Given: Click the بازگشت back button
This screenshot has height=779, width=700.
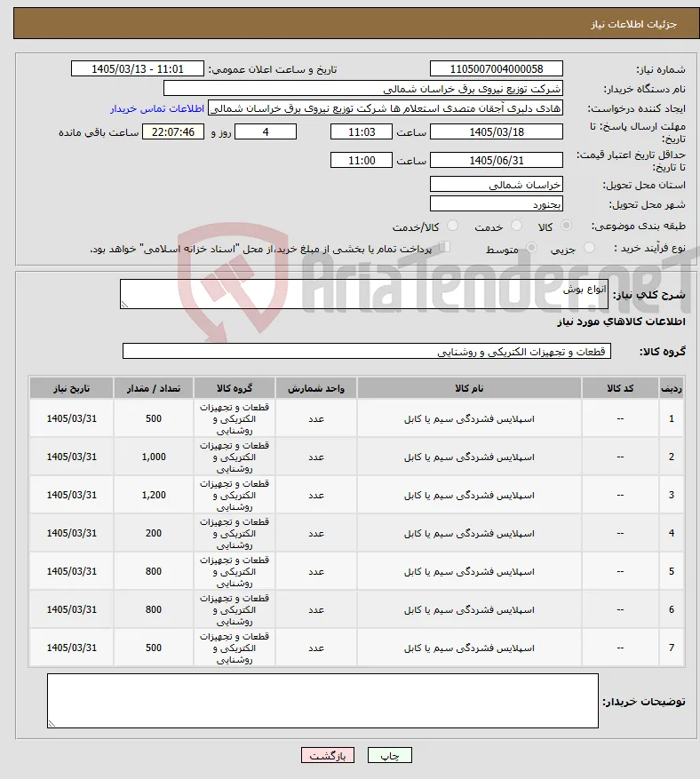Looking at the screenshot, I should click(328, 755).
